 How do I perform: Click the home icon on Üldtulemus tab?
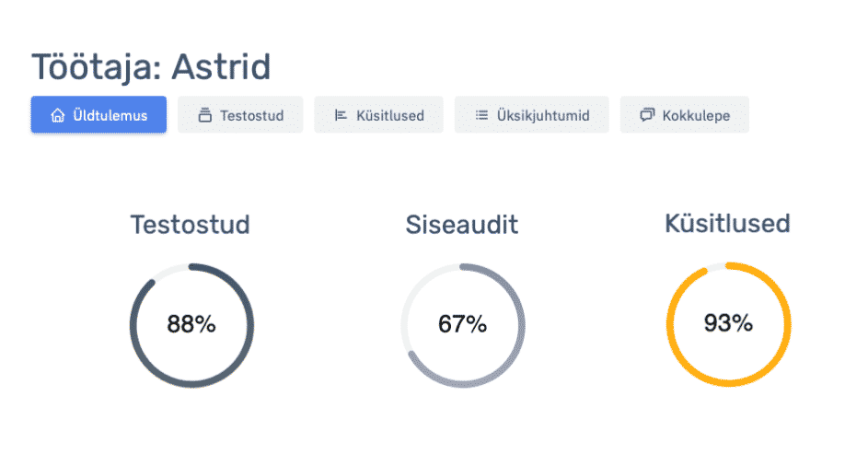click(x=57, y=116)
